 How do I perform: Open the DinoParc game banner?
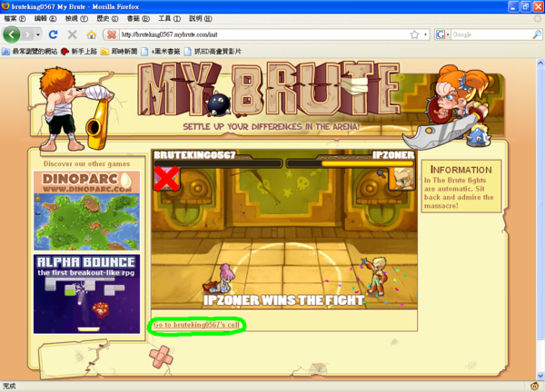pyautogui.click(x=87, y=211)
